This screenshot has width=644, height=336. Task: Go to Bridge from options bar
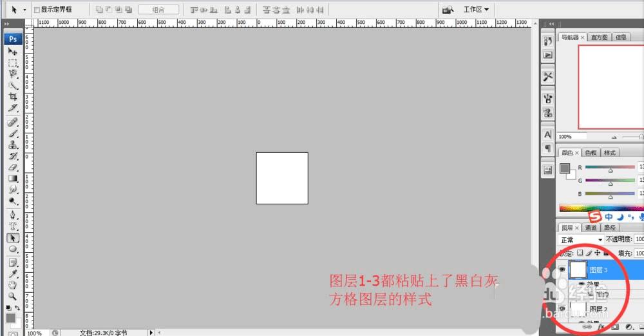coord(448,10)
